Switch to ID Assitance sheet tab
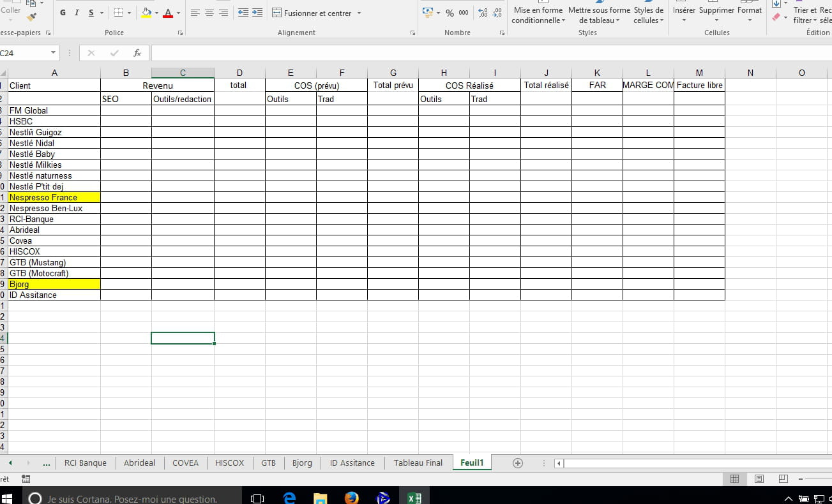 point(352,463)
